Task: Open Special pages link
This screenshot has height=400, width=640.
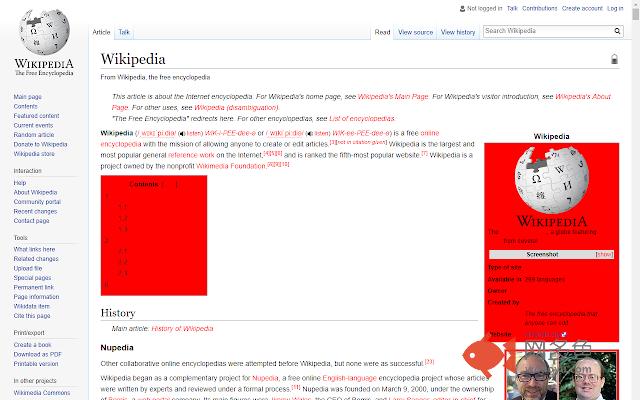Action: pos(32,278)
